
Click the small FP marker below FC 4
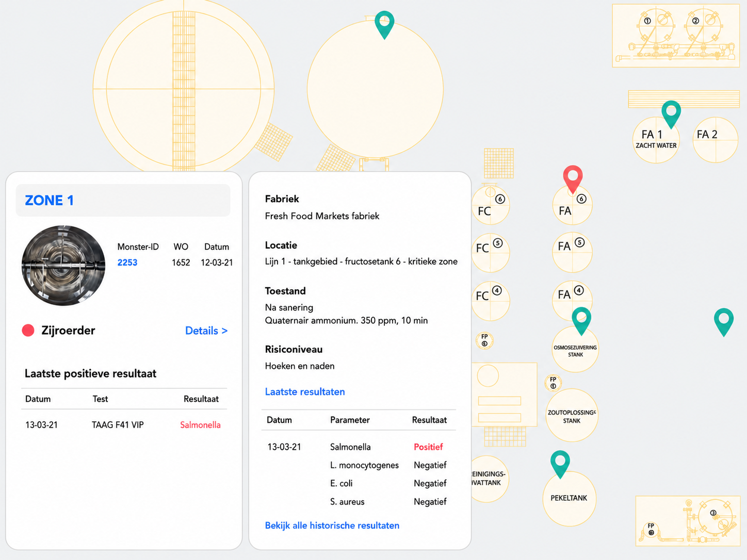[484, 341]
